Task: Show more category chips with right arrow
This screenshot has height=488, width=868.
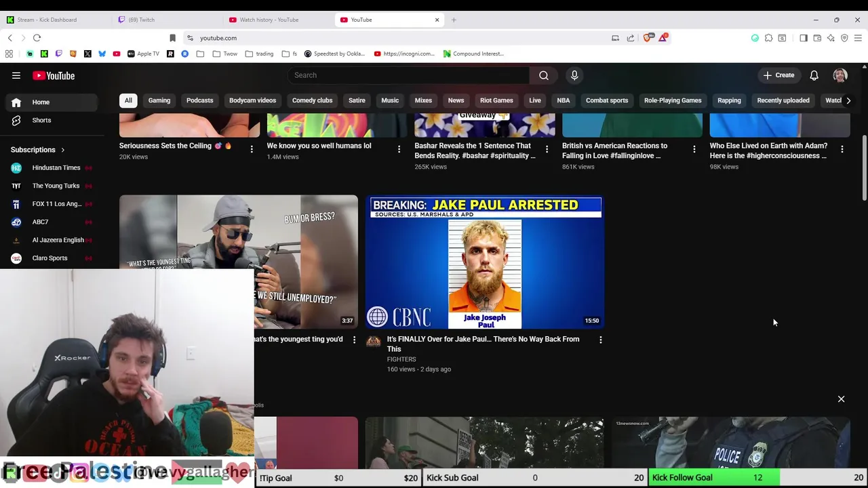Action: coord(848,100)
